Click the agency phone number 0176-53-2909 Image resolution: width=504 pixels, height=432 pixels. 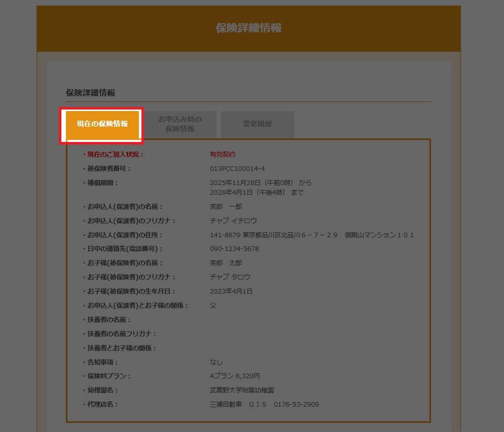coord(296,405)
